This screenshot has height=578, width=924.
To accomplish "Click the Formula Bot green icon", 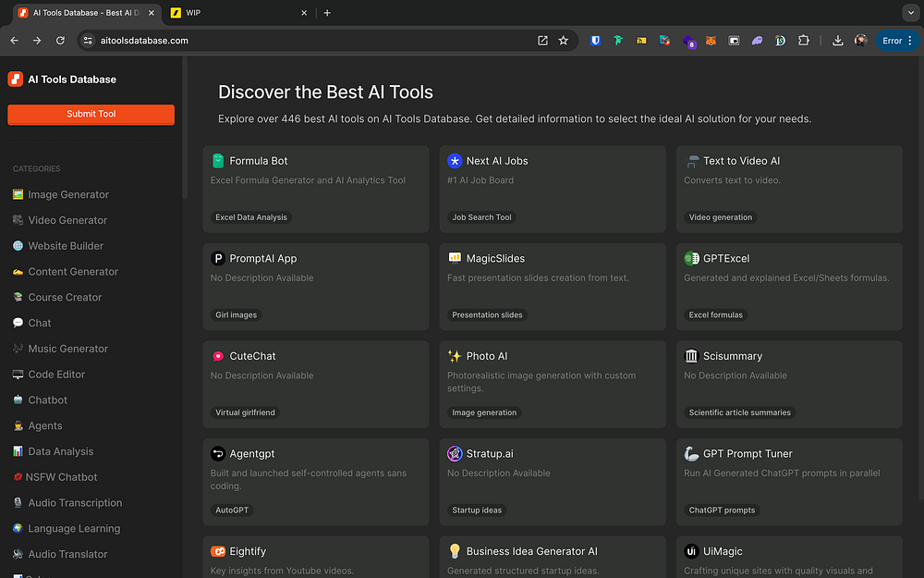I will 218,161.
